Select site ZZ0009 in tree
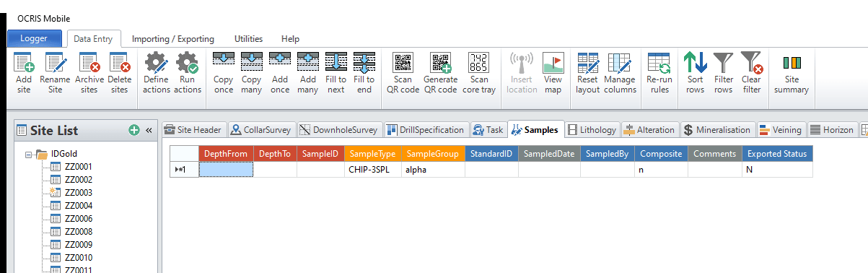The image size is (868, 273). 79,245
